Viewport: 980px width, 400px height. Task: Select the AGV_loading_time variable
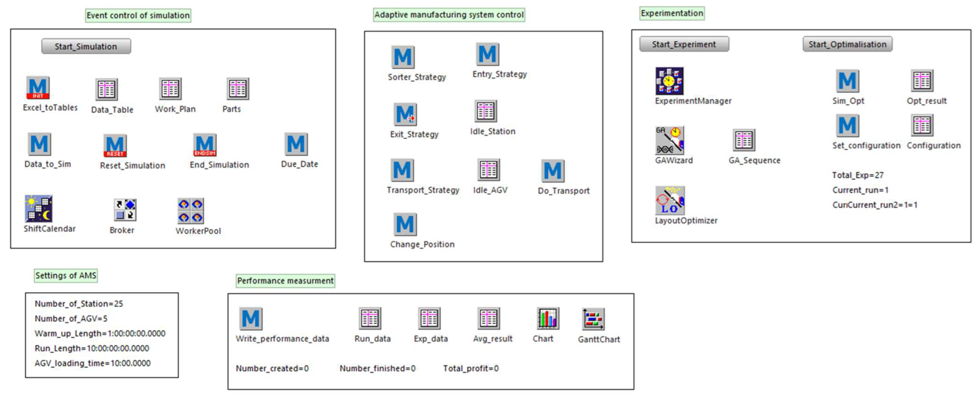tap(93, 363)
